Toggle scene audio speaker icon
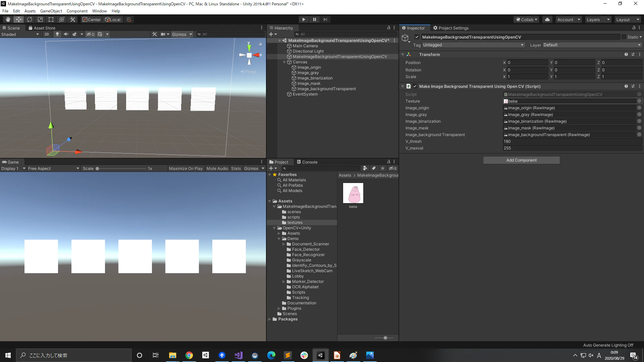644x362 pixels. tap(66, 34)
